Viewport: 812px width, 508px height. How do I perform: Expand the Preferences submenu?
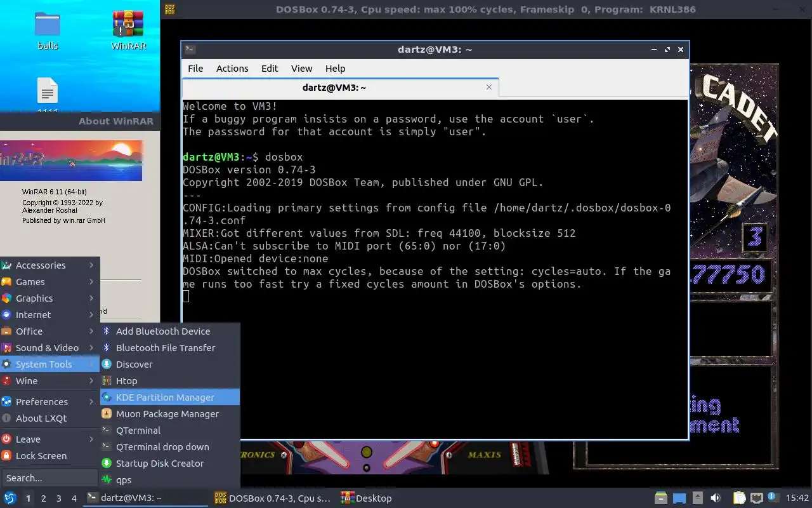click(x=49, y=402)
